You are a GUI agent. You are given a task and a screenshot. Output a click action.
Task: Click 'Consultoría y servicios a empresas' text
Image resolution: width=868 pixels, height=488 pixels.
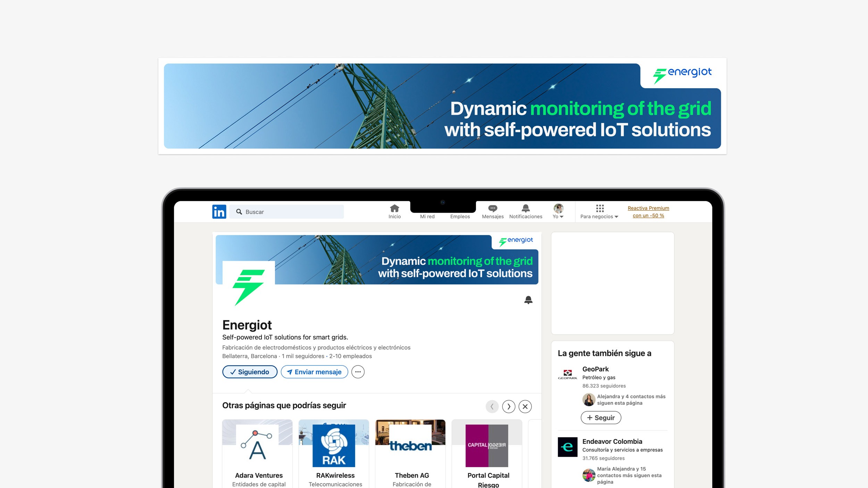coord(622,450)
